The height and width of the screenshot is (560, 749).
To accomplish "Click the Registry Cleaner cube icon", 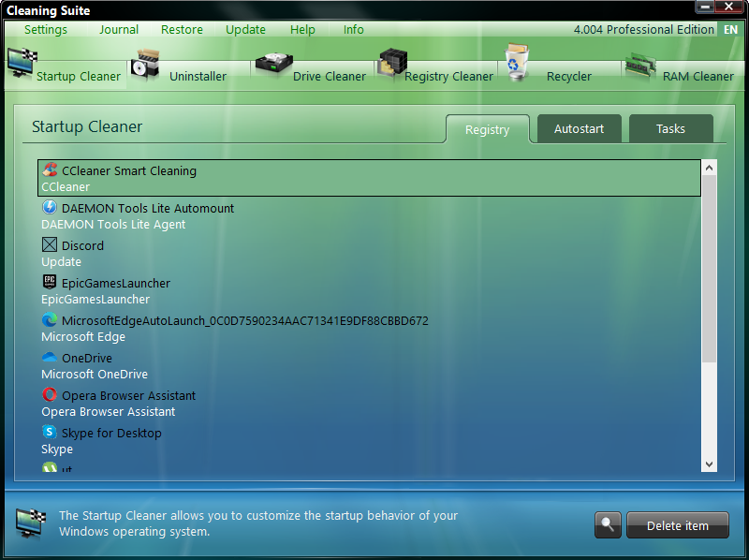I will pyautogui.click(x=393, y=63).
